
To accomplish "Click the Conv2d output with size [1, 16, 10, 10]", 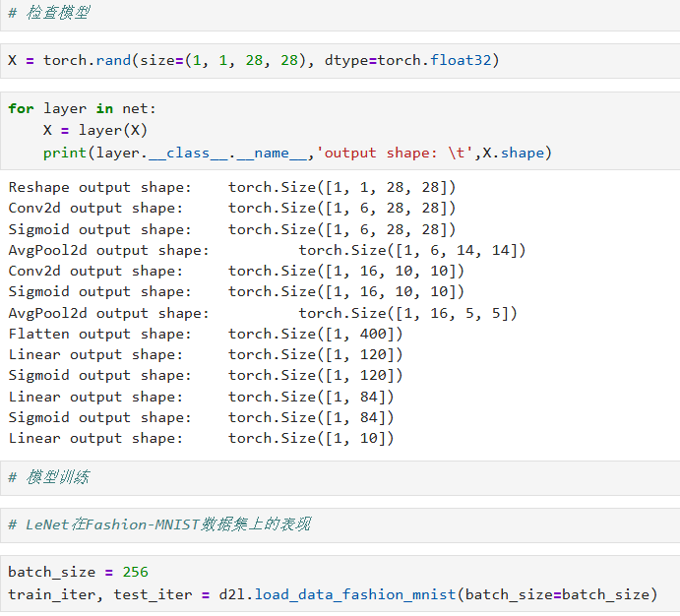I will click(x=236, y=271).
